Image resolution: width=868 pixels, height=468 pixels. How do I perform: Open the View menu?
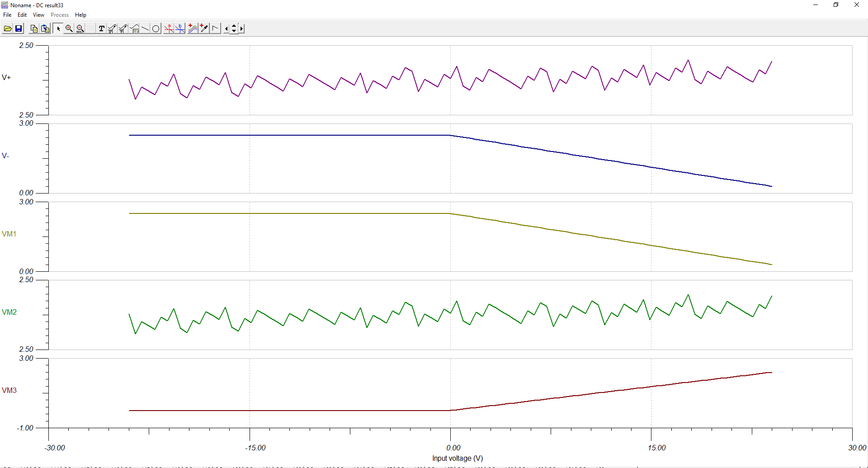tap(38, 15)
